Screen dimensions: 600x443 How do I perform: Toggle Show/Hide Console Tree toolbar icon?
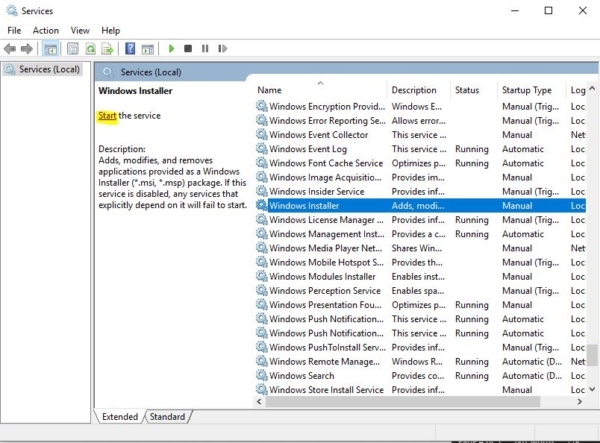(51, 49)
